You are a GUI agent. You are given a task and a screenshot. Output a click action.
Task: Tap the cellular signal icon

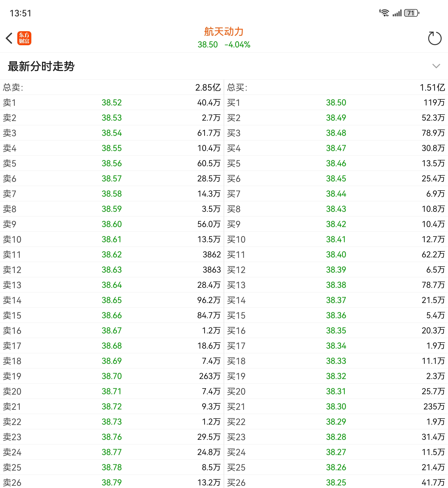point(397,13)
